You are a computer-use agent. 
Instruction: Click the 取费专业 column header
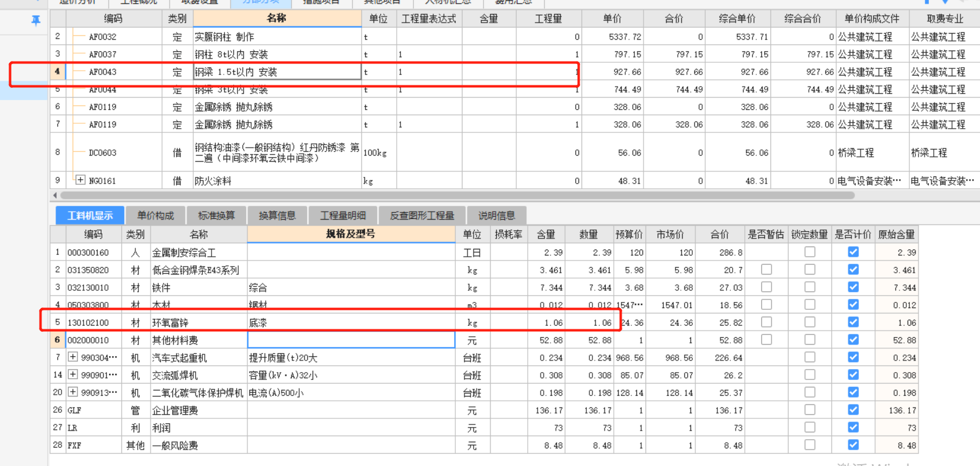pyautogui.click(x=945, y=19)
